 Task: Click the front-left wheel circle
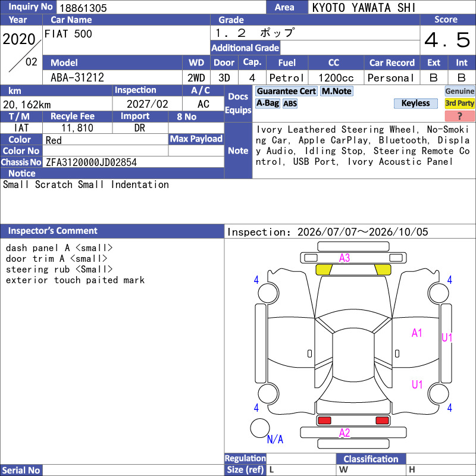pos(268,293)
